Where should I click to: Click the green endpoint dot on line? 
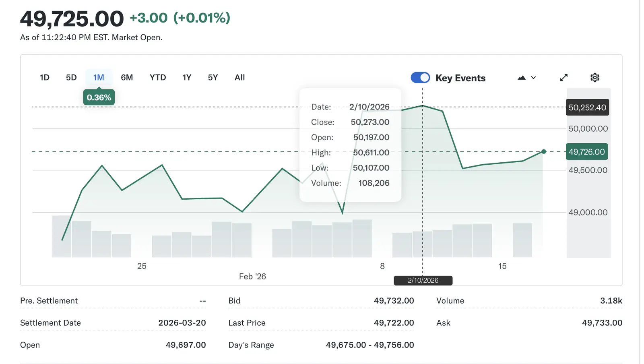[544, 152]
